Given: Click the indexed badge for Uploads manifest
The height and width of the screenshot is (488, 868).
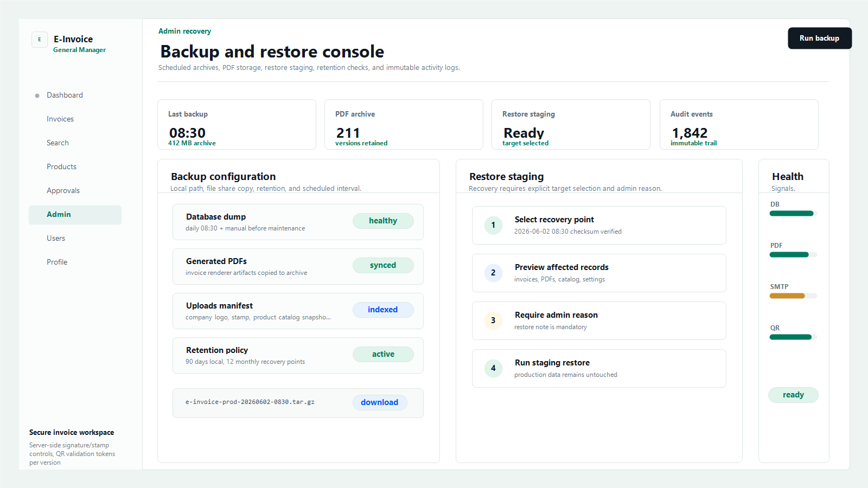Looking at the screenshot, I should [383, 310].
